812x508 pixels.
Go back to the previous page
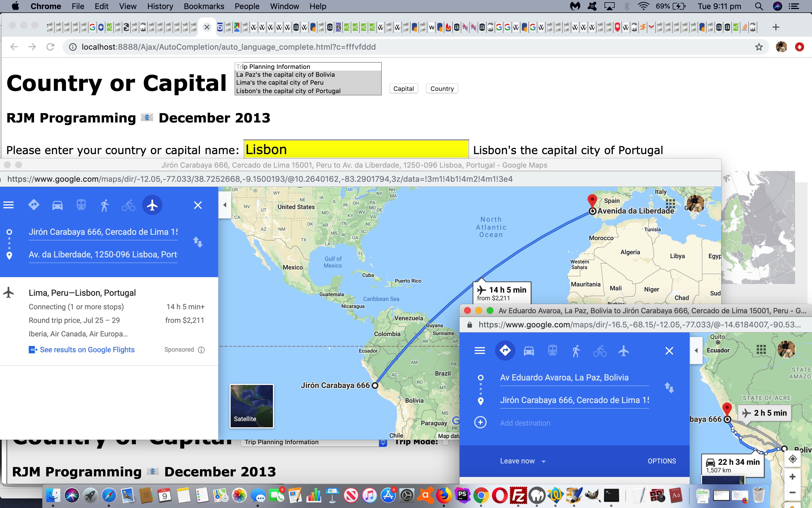pos(14,47)
